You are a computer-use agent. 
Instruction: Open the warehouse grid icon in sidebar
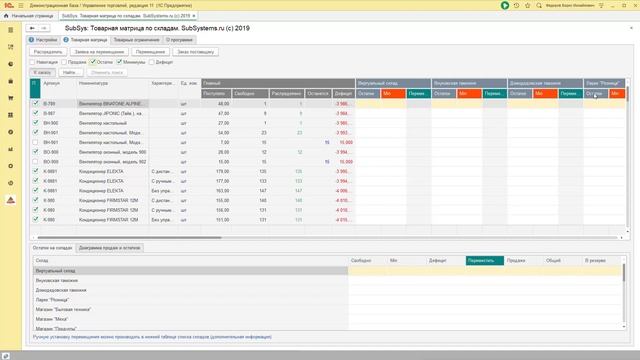[11, 115]
